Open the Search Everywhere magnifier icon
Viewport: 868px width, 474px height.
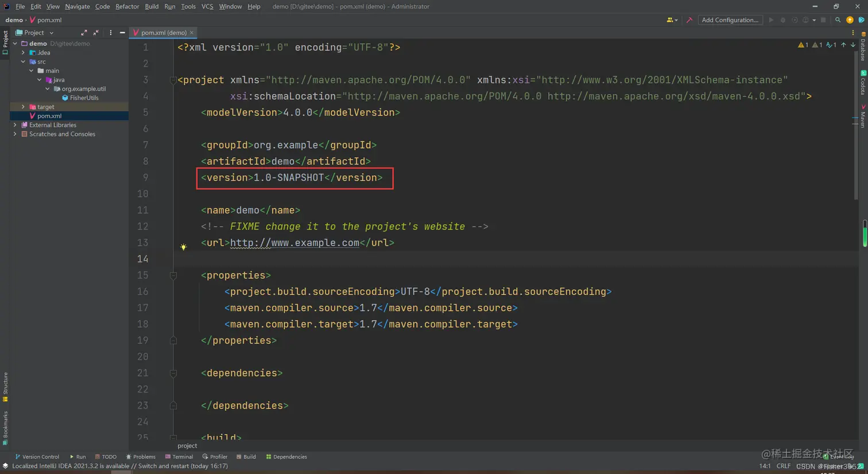coord(838,20)
